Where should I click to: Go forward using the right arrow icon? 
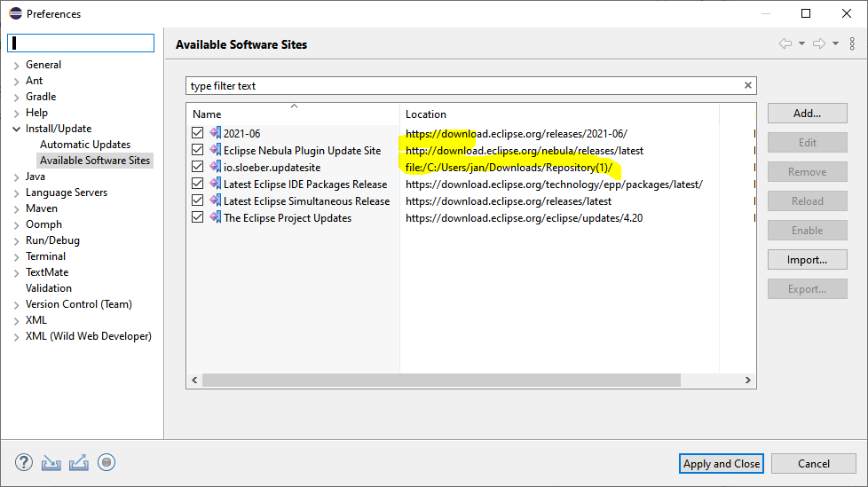coord(818,43)
